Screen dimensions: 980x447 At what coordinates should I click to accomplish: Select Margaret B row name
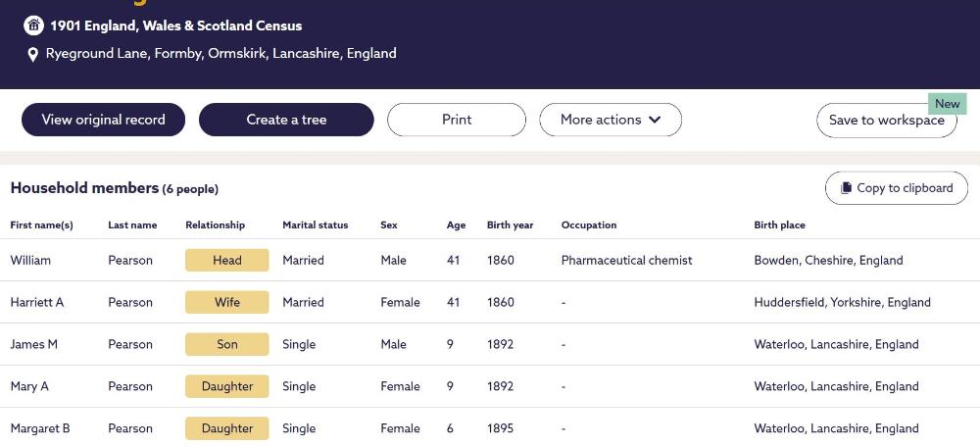(x=40, y=429)
